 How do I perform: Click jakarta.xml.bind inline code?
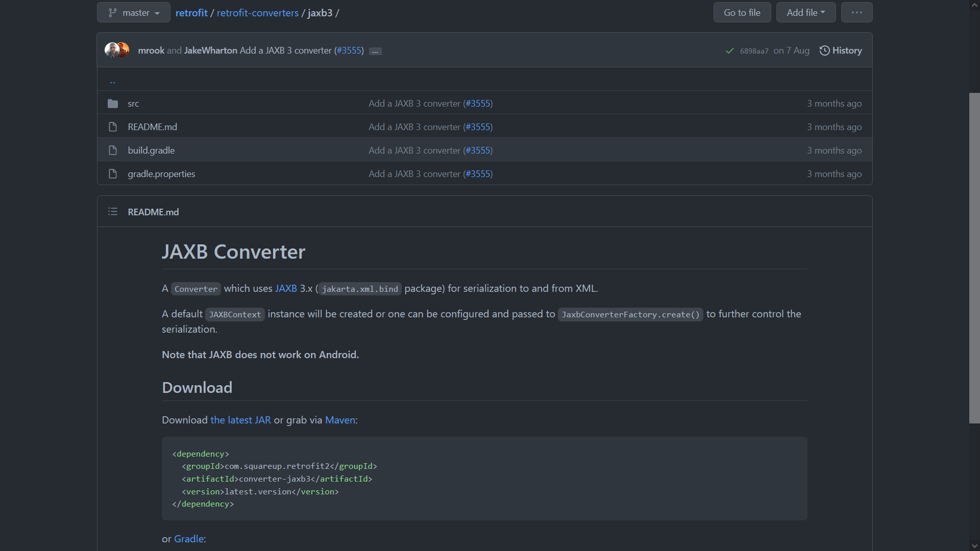pos(360,289)
